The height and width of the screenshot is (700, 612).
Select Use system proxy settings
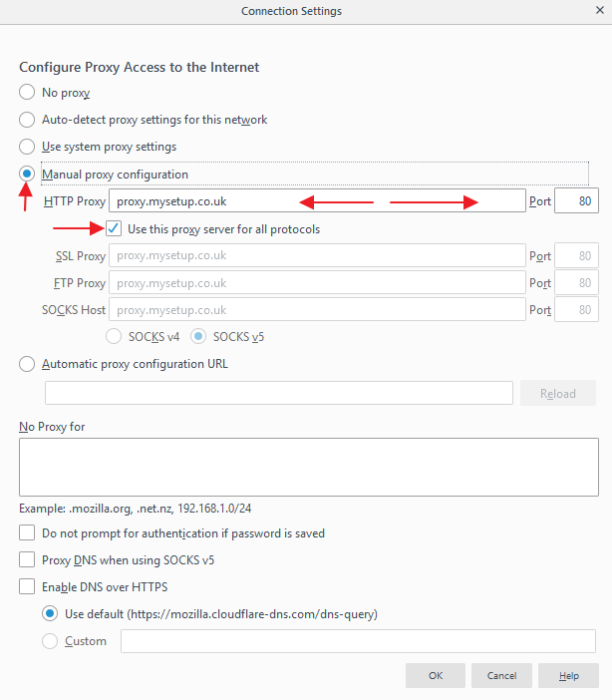(x=27, y=147)
